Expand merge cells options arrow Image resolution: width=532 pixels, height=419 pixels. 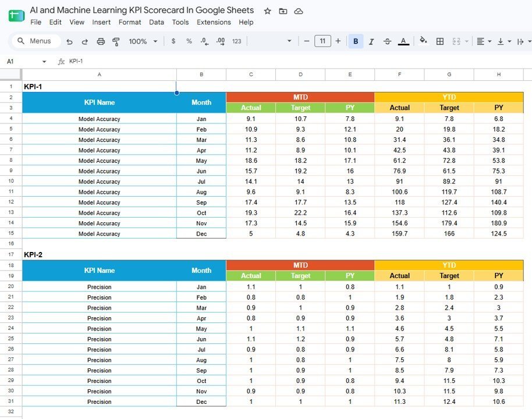466,41
